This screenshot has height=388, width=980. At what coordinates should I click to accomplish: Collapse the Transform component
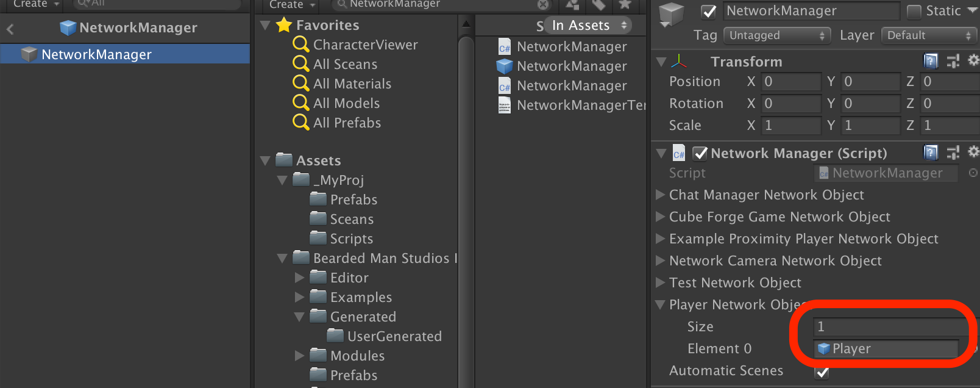pos(661,62)
